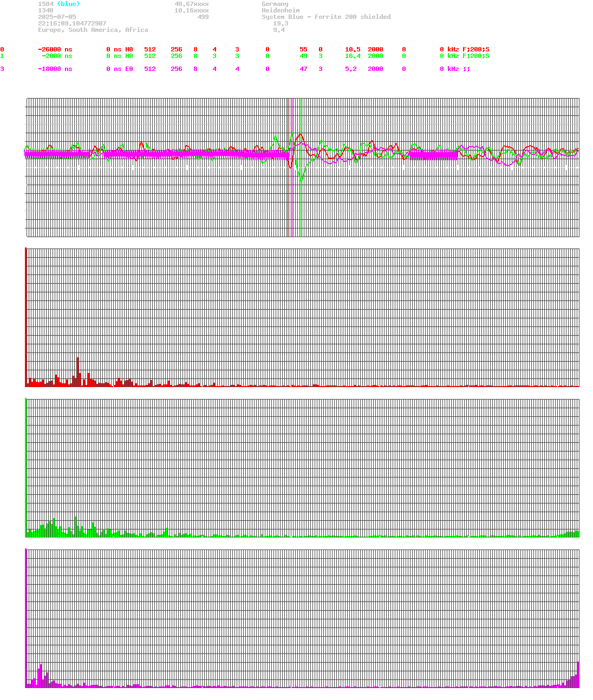Select green row antenna text F;200;S

476,56
